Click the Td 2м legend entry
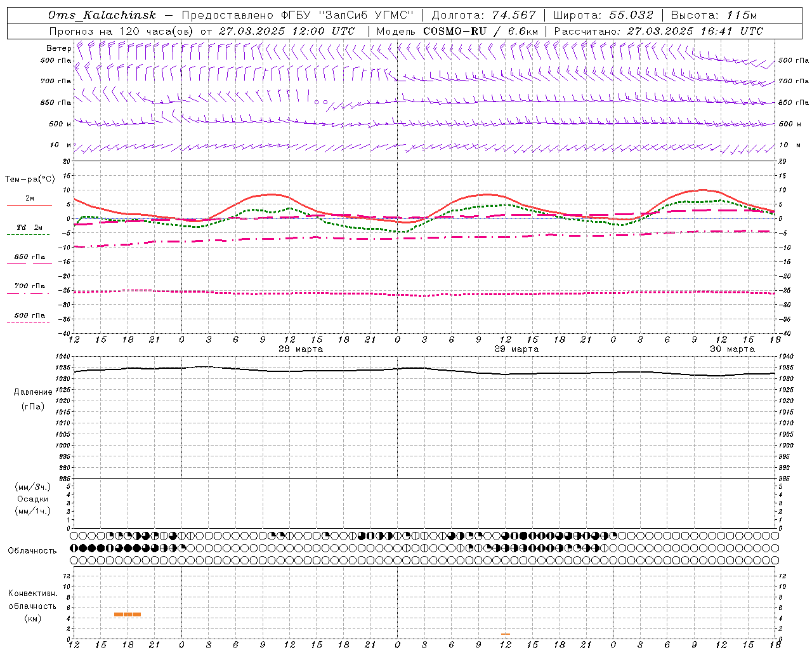The image size is (812, 650). (29, 227)
